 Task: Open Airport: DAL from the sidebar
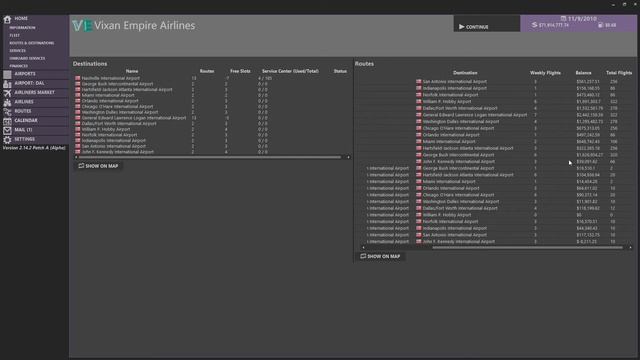pyautogui.click(x=29, y=83)
